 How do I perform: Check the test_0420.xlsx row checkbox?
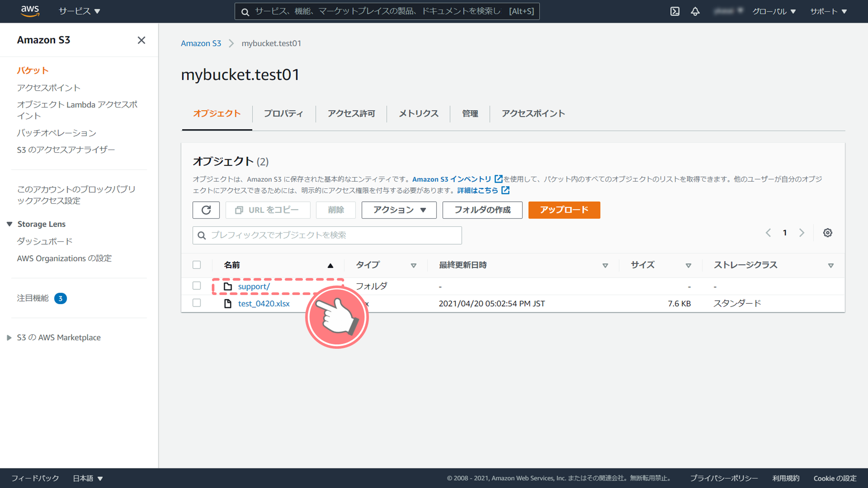click(197, 303)
